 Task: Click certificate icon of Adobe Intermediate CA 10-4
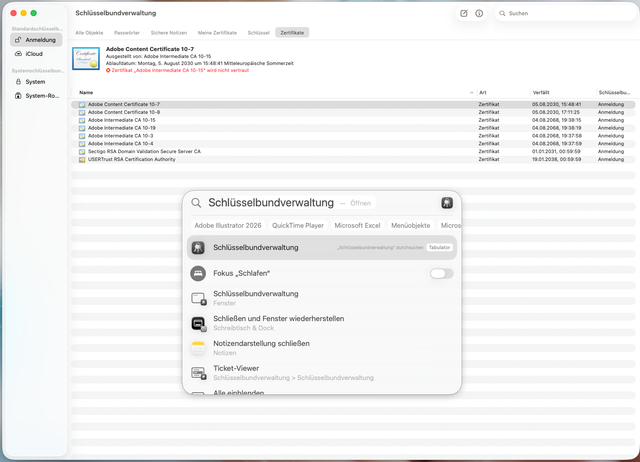(82, 144)
